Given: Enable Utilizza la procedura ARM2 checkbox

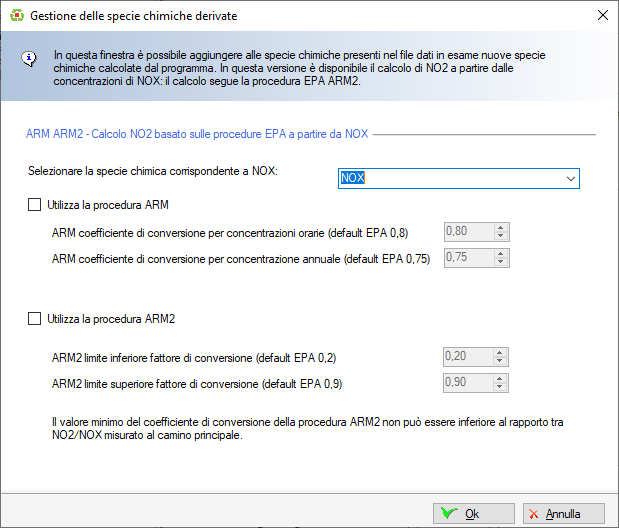Looking at the screenshot, I should tap(34, 318).
